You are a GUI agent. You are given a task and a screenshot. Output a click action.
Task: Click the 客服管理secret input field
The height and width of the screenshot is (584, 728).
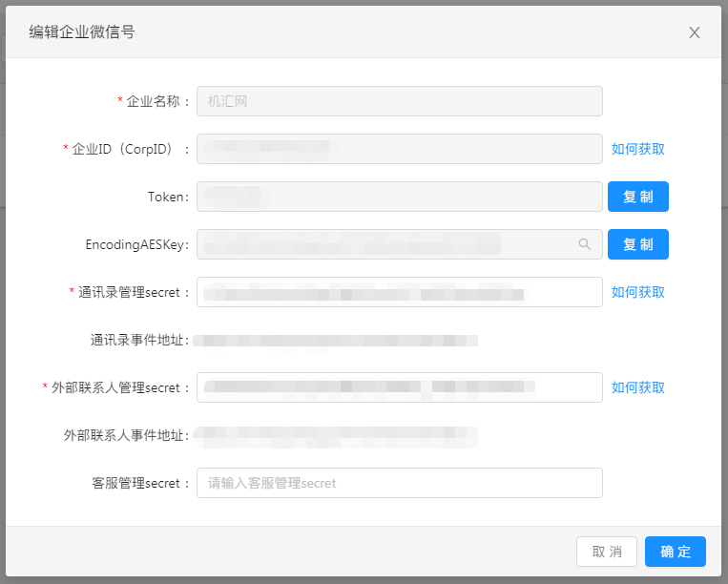point(399,483)
